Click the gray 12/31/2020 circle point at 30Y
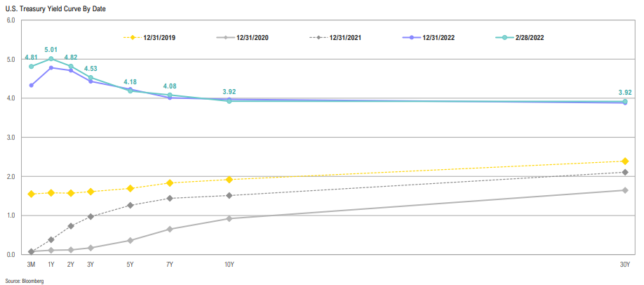The width and height of the screenshot is (644, 285). coord(624,190)
